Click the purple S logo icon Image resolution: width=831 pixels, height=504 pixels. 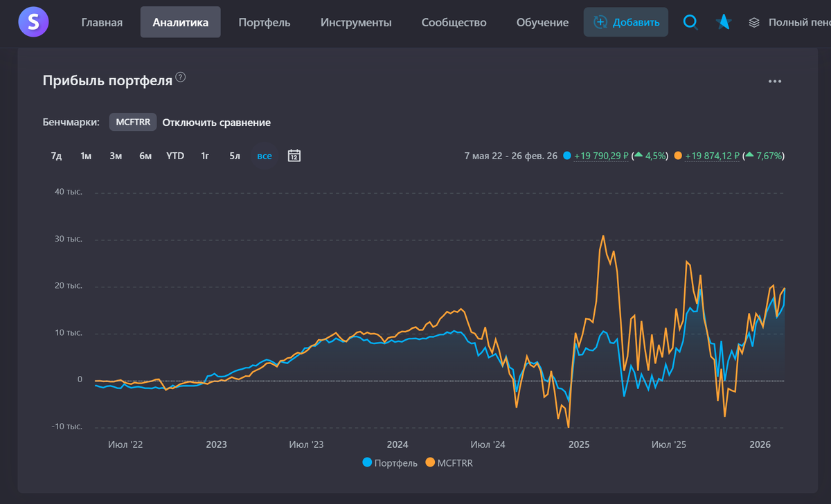coord(33,22)
